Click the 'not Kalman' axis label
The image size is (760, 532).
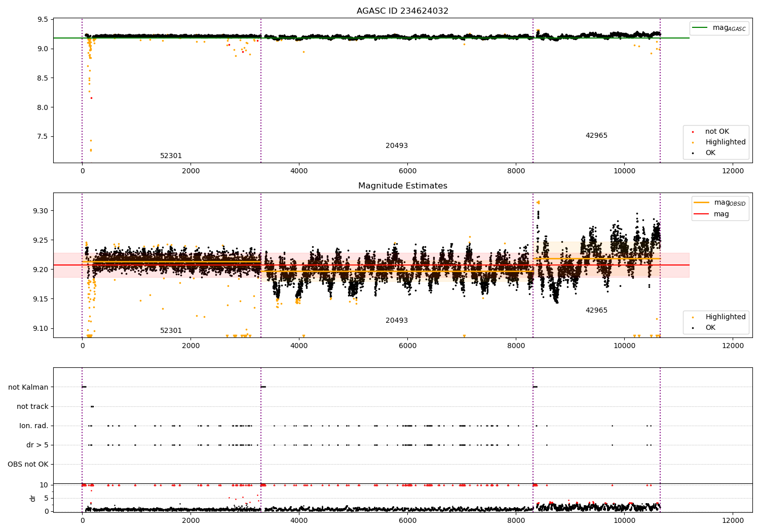click(x=28, y=388)
